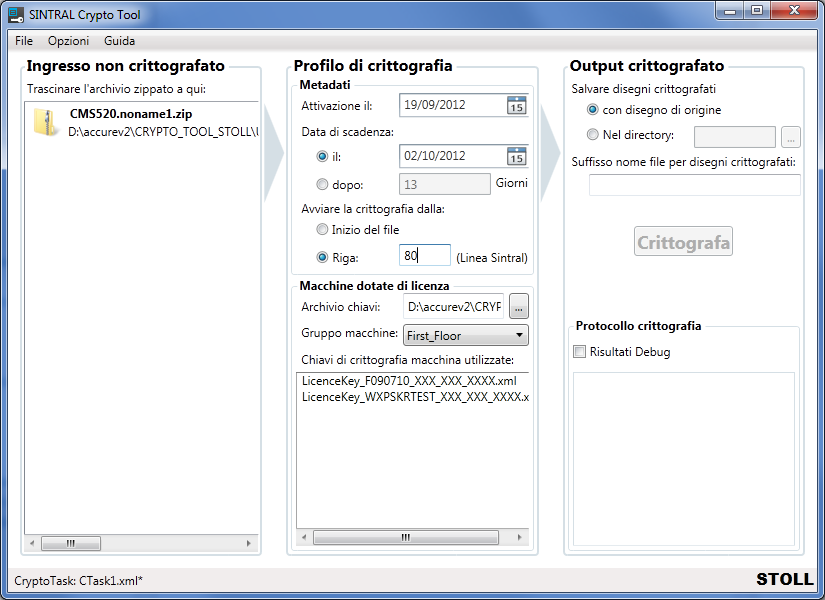Screen dimensions: 825x600
Task: Click browse button next to Nel directory field
Action: pyautogui.click(x=790, y=136)
